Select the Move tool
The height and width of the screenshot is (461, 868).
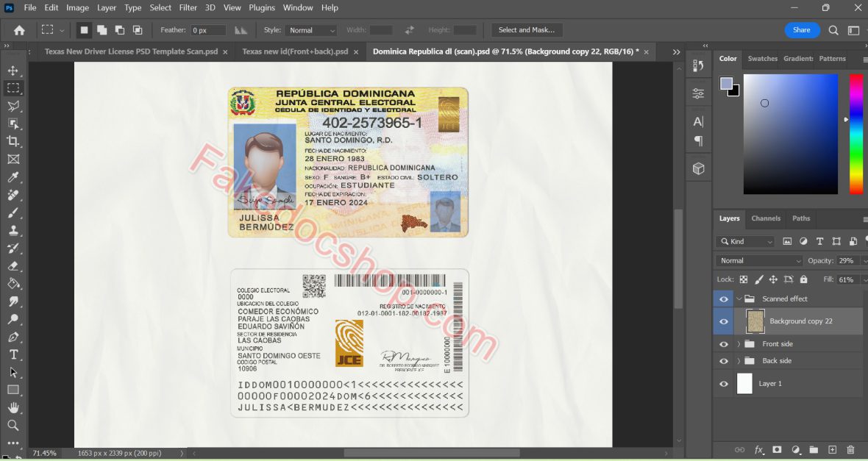[x=13, y=71]
